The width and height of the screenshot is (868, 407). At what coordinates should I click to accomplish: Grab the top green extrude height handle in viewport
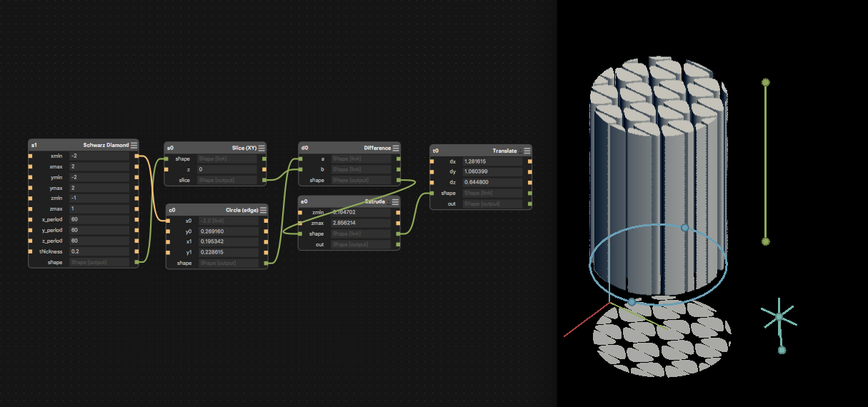pyautogui.click(x=766, y=82)
